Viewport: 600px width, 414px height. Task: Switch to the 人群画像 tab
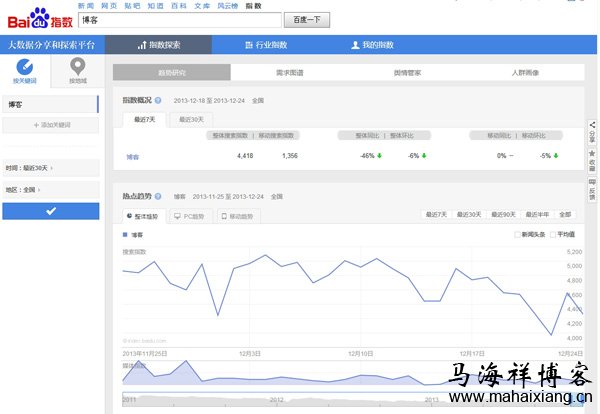click(x=525, y=72)
